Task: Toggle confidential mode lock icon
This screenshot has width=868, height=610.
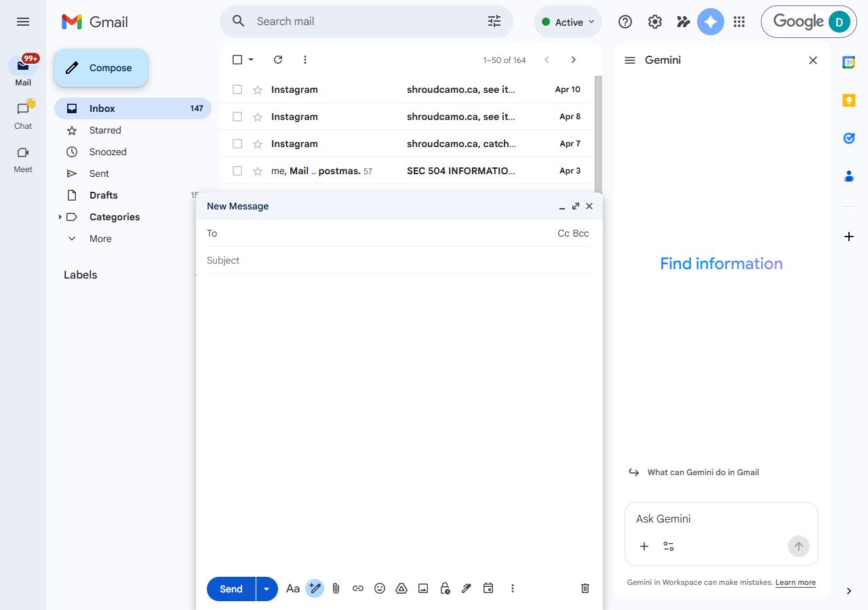Action: (x=445, y=588)
